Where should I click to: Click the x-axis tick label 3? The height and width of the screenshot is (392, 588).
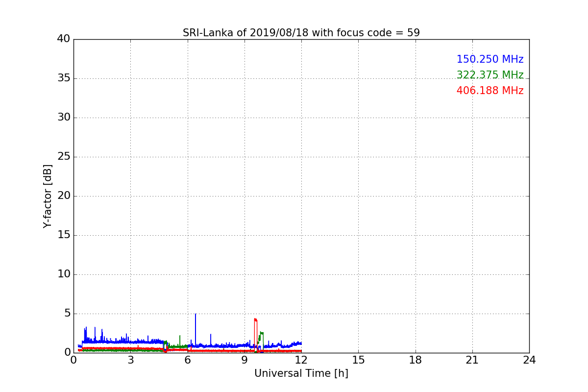pyautogui.click(x=130, y=361)
